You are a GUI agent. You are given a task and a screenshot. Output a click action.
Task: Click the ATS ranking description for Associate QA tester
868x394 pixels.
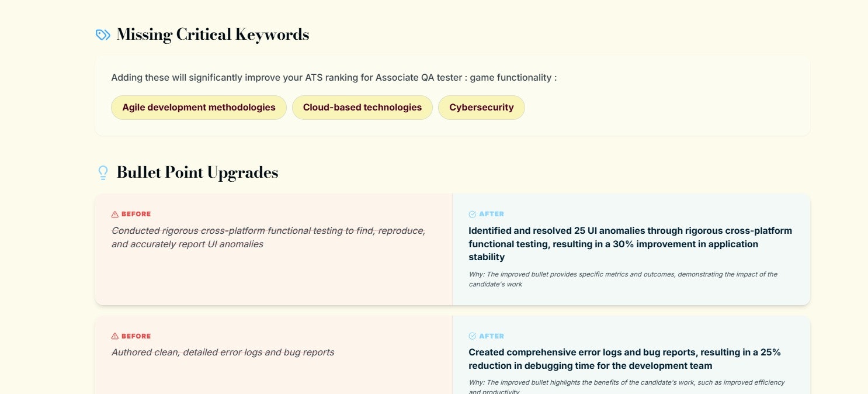pyautogui.click(x=334, y=77)
